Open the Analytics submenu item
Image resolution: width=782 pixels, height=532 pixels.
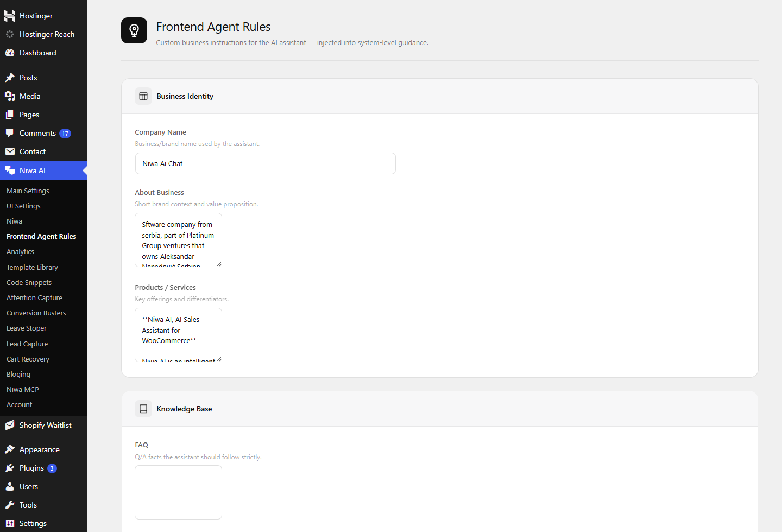point(20,251)
